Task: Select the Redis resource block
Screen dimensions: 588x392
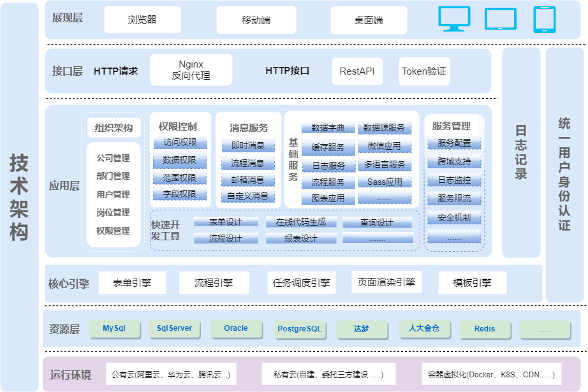Action: (485, 329)
